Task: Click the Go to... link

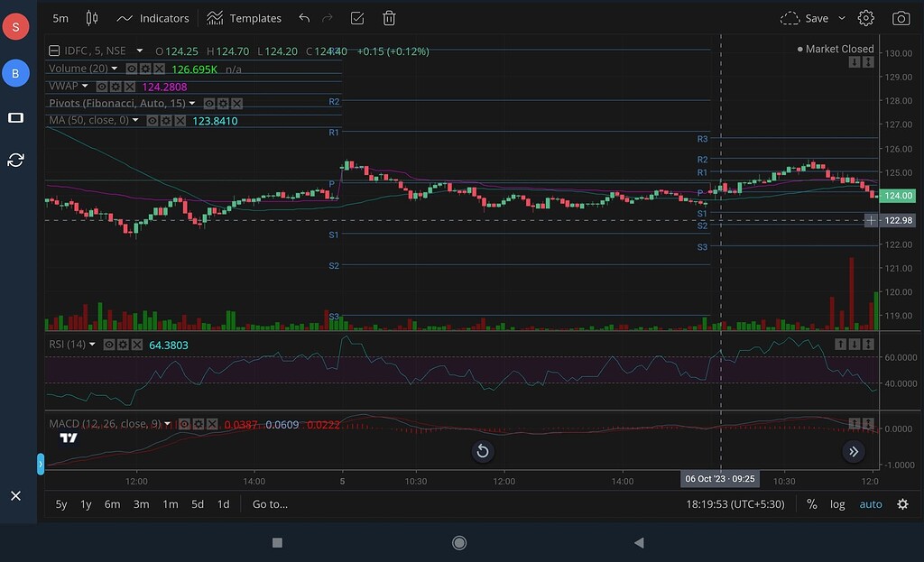Action: pyautogui.click(x=270, y=504)
